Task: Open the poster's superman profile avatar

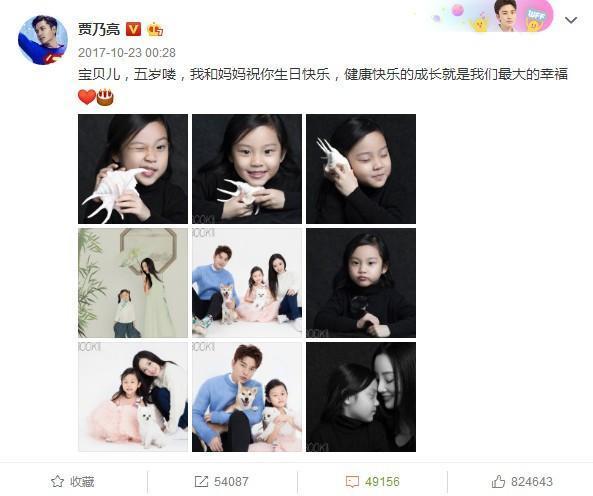Action: click(43, 40)
